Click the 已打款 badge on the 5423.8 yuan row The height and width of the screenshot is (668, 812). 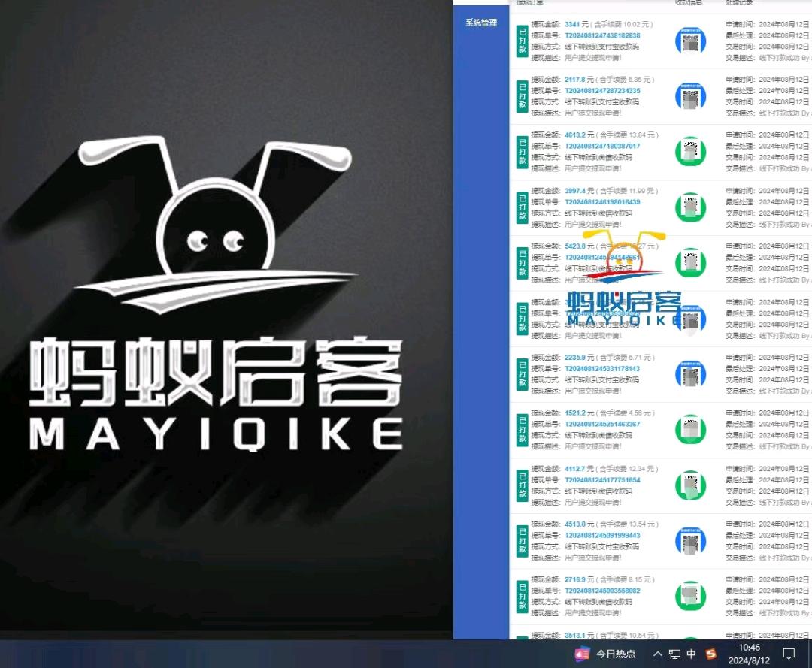click(523, 263)
